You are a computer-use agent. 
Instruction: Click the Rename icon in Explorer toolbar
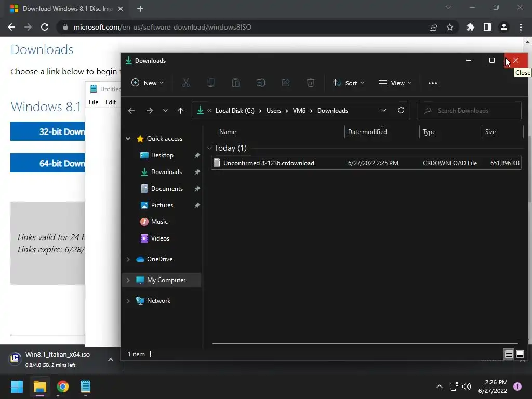(x=261, y=83)
